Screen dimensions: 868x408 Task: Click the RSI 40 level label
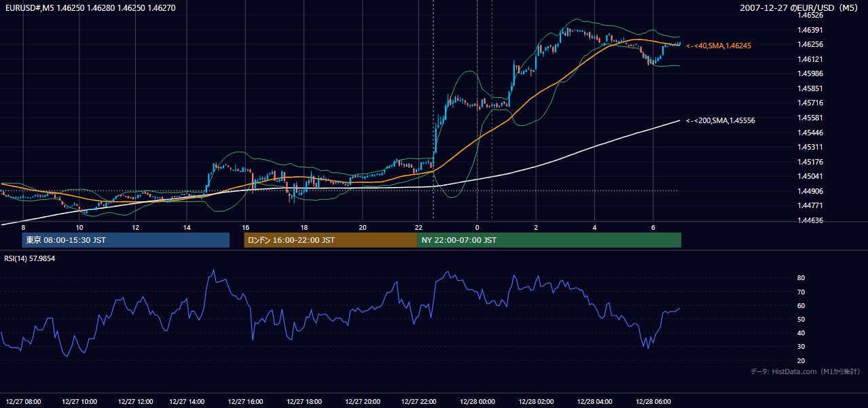pyautogui.click(x=801, y=333)
